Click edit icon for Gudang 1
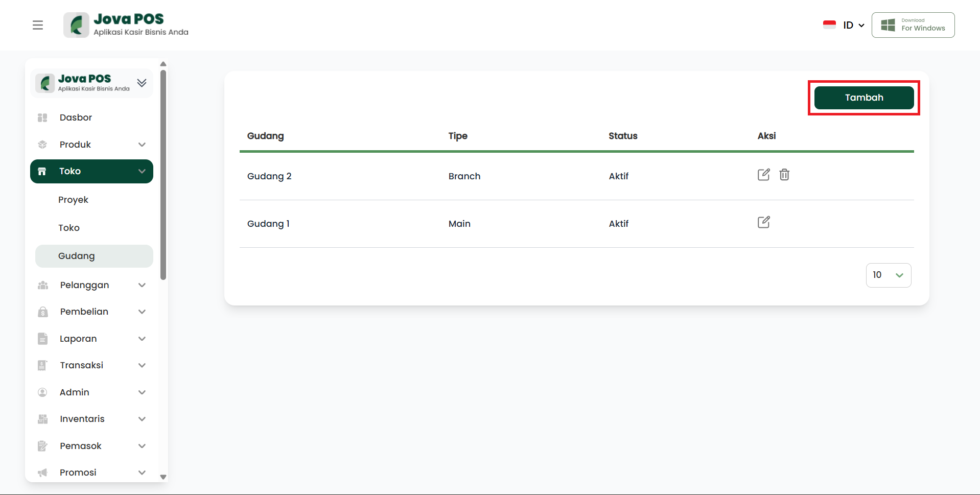The width and height of the screenshot is (980, 495). pyautogui.click(x=763, y=222)
